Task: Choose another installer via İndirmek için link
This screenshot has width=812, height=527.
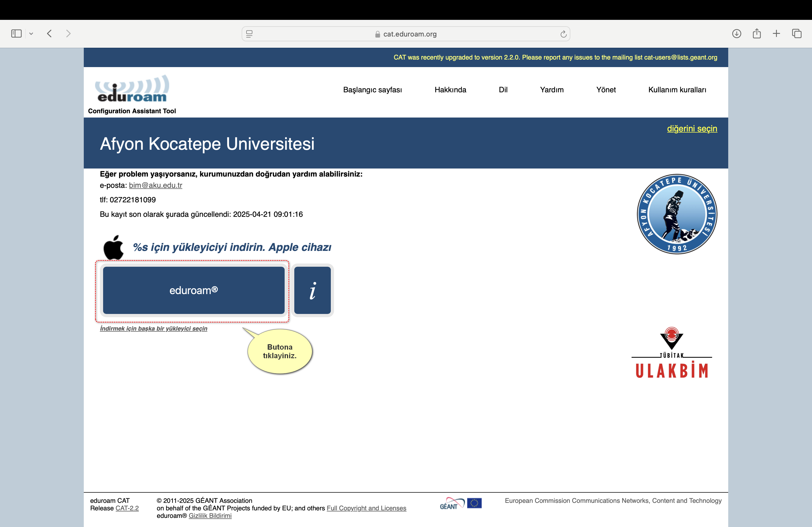Action: tap(154, 328)
